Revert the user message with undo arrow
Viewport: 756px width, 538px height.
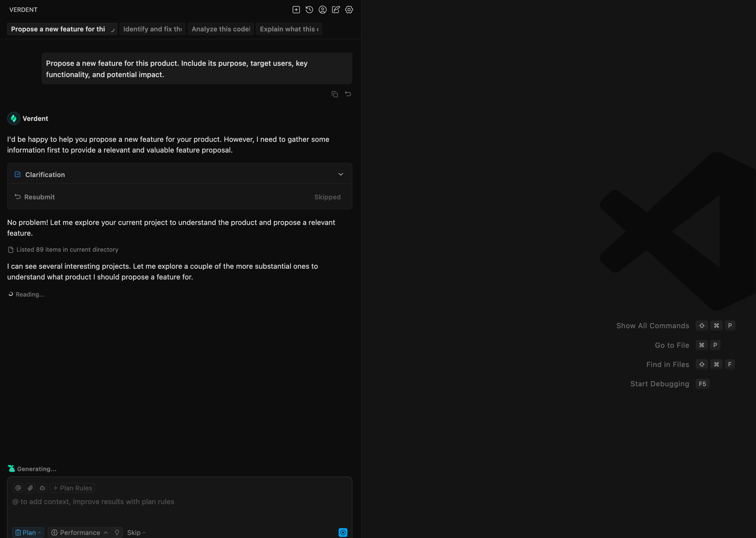(348, 94)
